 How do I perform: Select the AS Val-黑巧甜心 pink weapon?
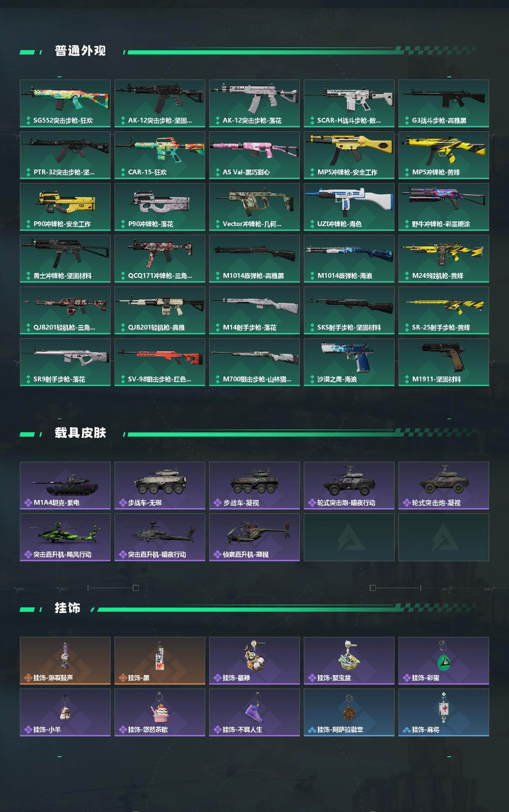[x=254, y=155]
